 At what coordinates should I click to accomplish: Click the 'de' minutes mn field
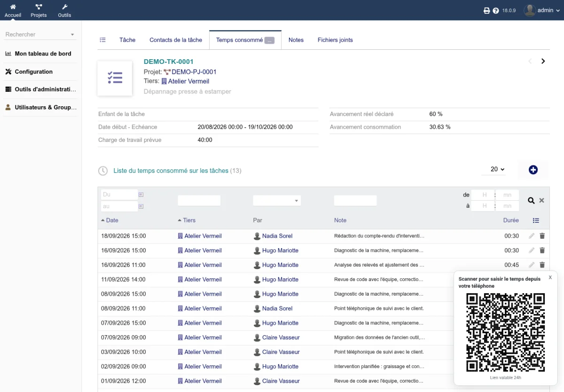[x=508, y=195]
